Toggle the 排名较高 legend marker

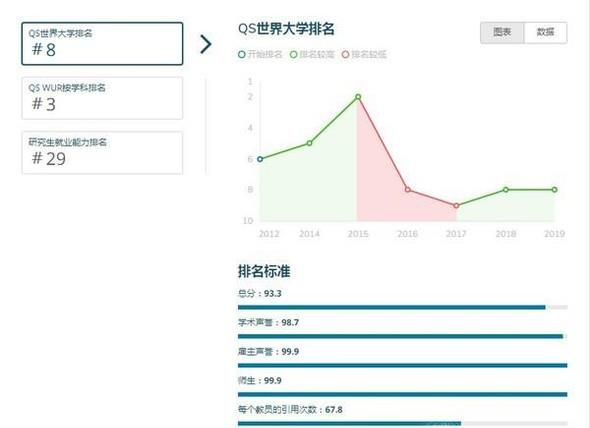pyautogui.click(x=293, y=55)
